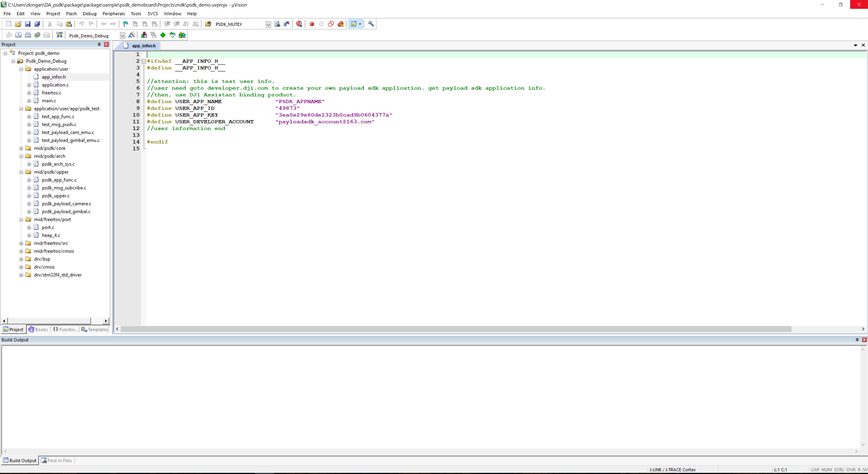Screen dimensions: 868x474
Task: Unpin the Project panel
Action: click(99, 44)
